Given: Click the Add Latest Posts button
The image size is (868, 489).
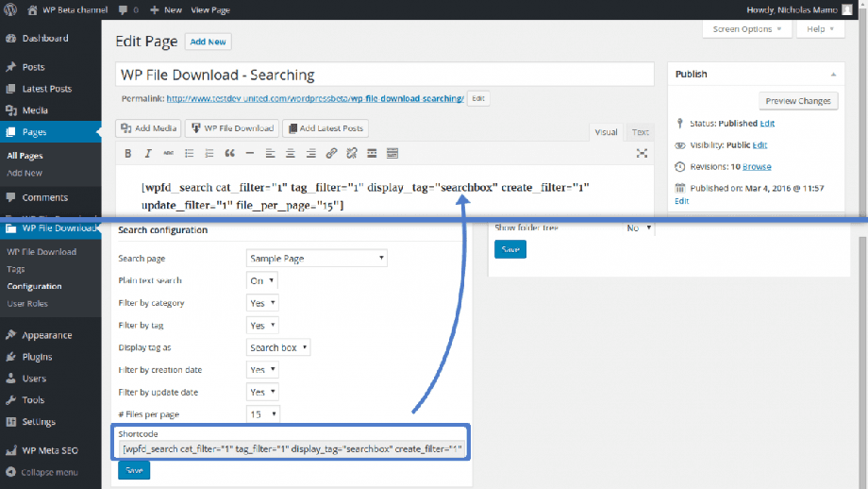Looking at the screenshot, I should [325, 128].
